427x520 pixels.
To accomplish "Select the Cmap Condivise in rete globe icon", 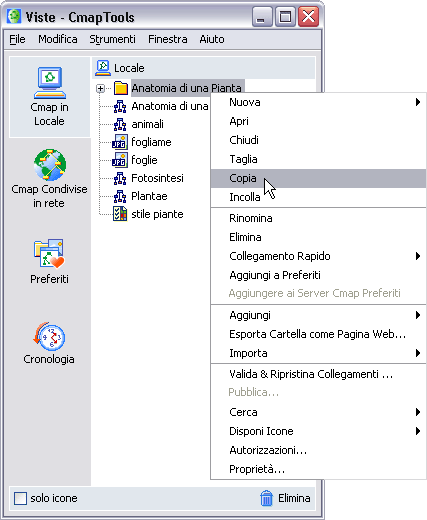I will (50, 165).
